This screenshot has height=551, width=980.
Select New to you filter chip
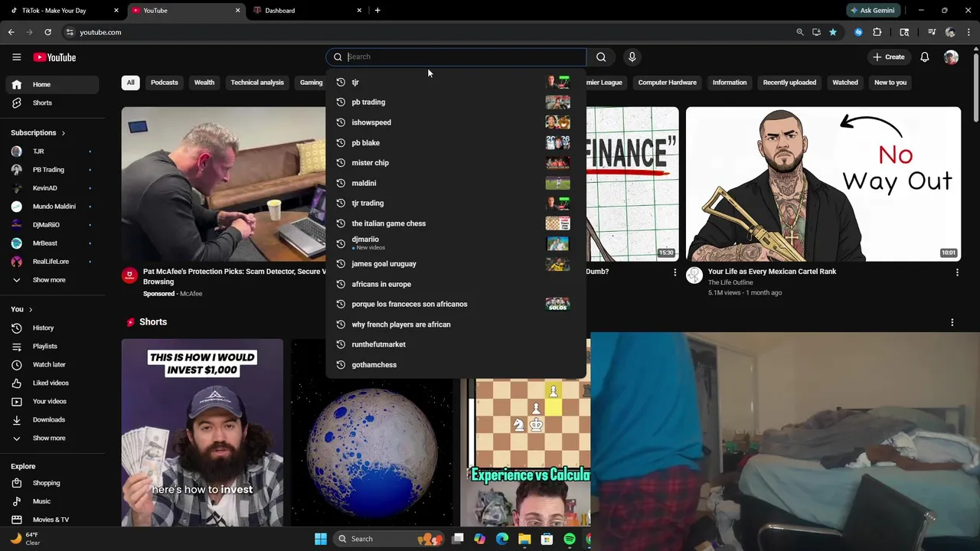[x=890, y=83]
